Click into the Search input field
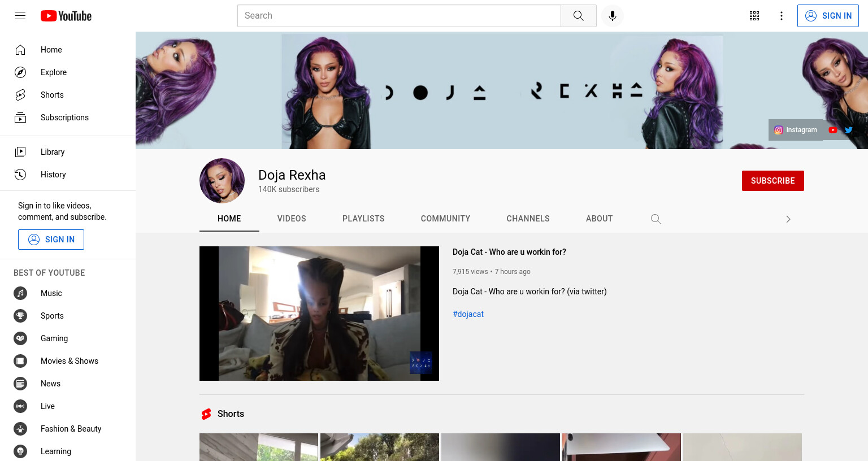Viewport: 868px width, 461px height. [x=399, y=16]
